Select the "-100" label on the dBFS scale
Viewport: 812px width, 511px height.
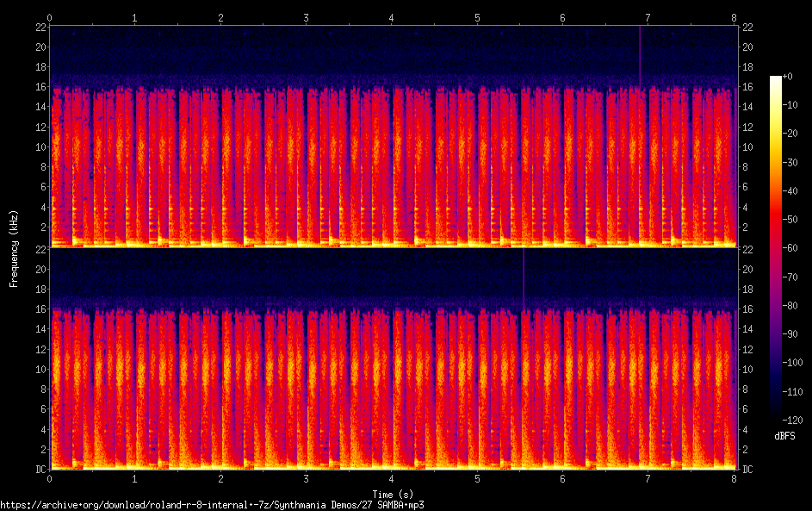click(x=792, y=362)
